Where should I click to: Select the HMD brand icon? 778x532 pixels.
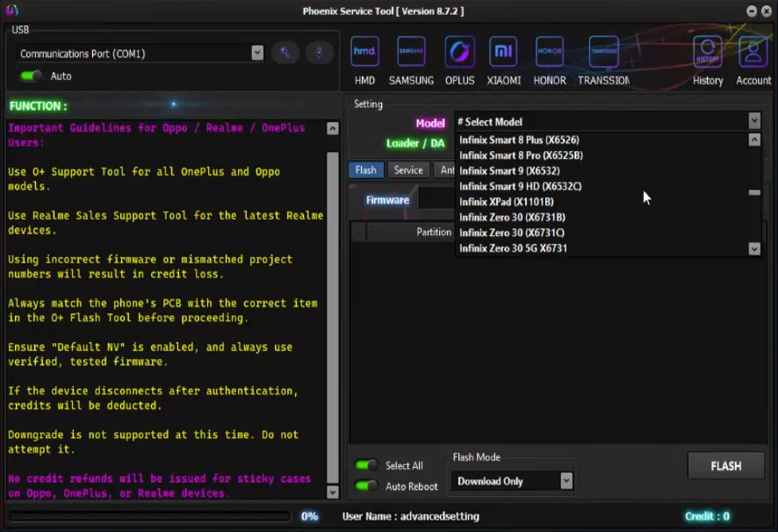(364, 52)
